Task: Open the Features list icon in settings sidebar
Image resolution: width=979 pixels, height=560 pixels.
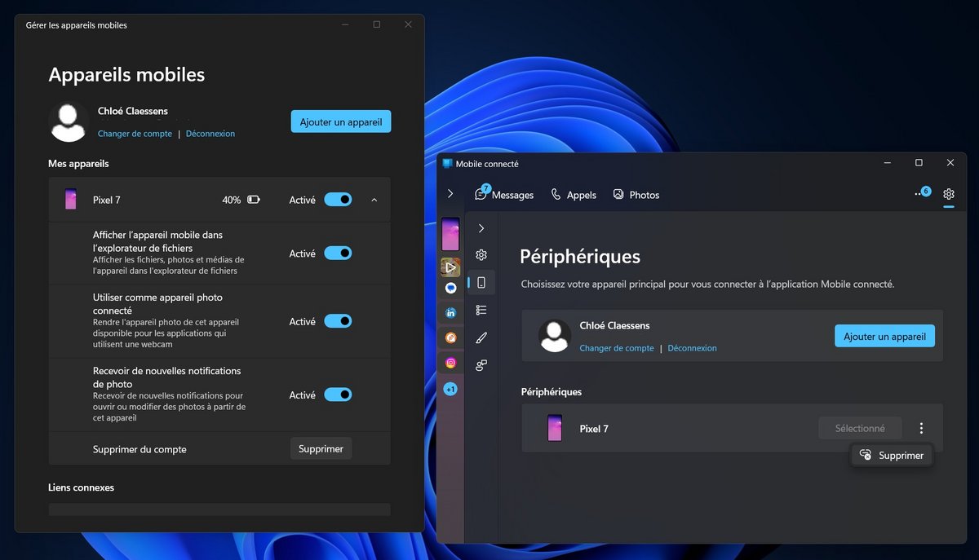Action: point(481,311)
